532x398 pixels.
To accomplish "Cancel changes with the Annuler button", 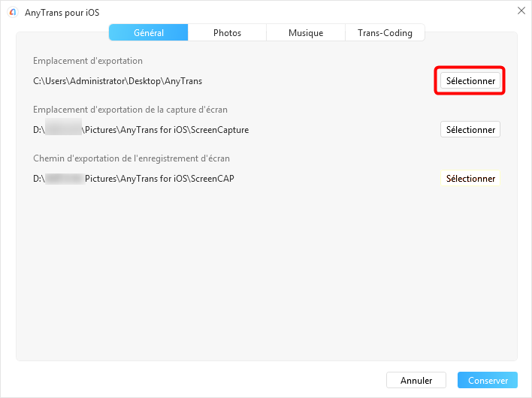I will (x=416, y=381).
